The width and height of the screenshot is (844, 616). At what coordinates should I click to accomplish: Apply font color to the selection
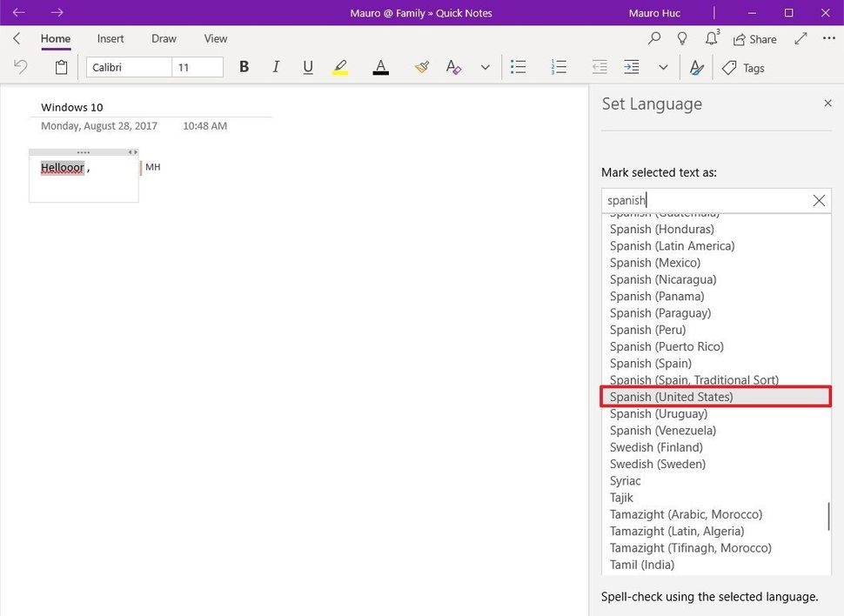(x=380, y=67)
